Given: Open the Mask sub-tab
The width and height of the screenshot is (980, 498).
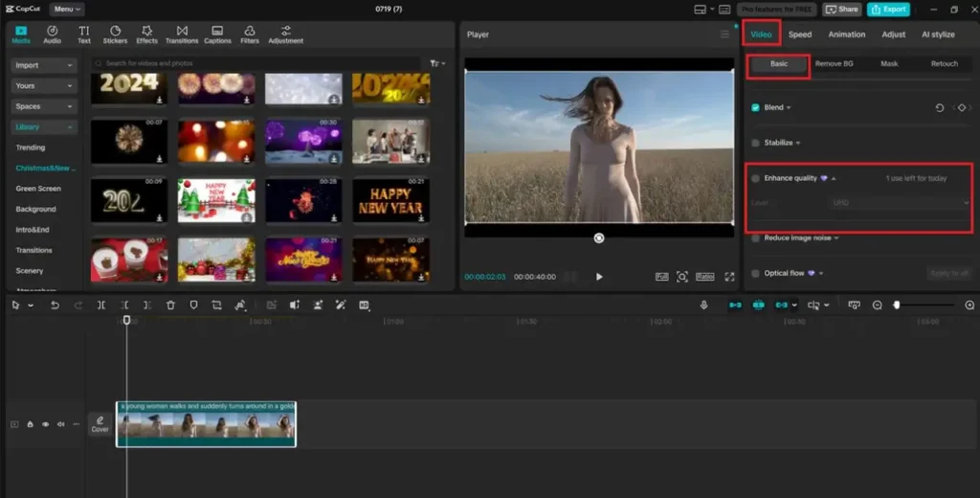Looking at the screenshot, I should click(889, 64).
